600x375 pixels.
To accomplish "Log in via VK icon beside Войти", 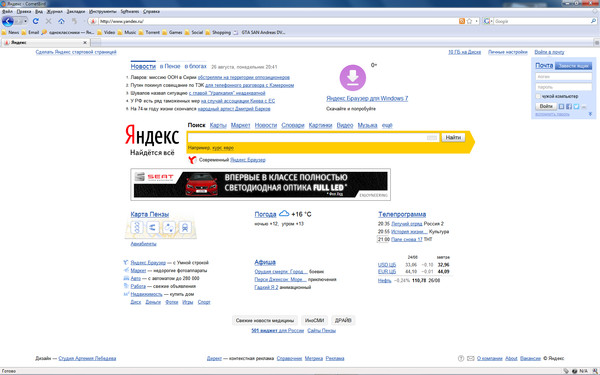I will pyautogui.click(x=561, y=107).
